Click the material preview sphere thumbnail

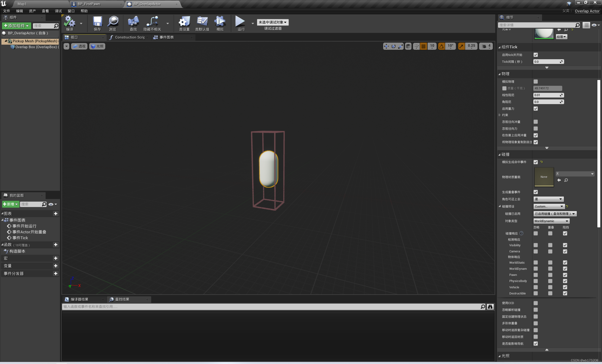tap(544, 33)
